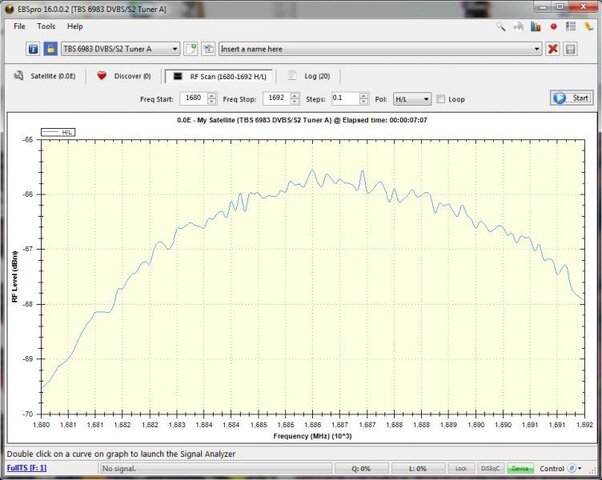Click the red record dot icon
The height and width of the screenshot is (480, 602).
pos(553,26)
